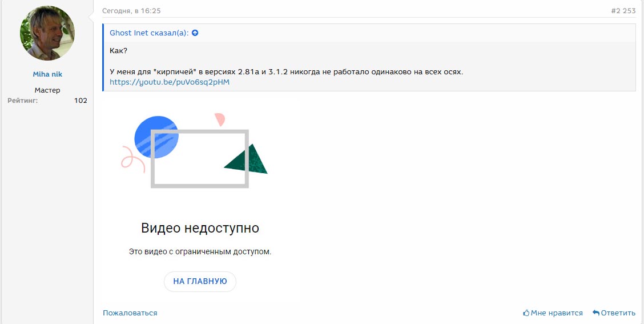This screenshot has width=644, height=324.
Task: Open Miha nik's profile avatar
Action: click(x=47, y=34)
